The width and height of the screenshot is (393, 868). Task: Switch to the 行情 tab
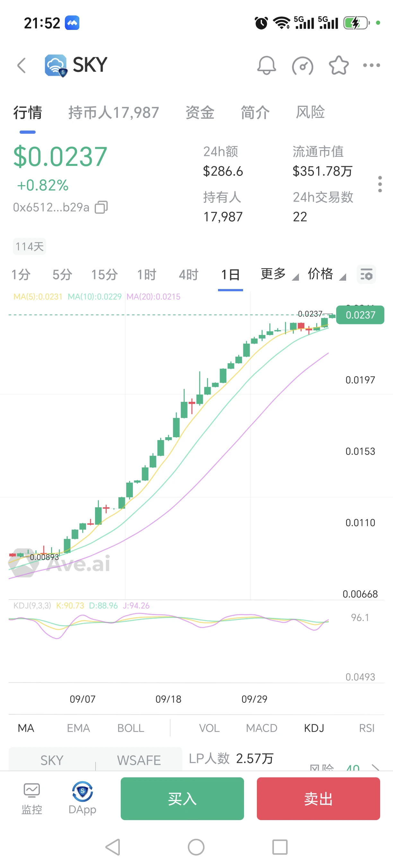pos(28,112)
